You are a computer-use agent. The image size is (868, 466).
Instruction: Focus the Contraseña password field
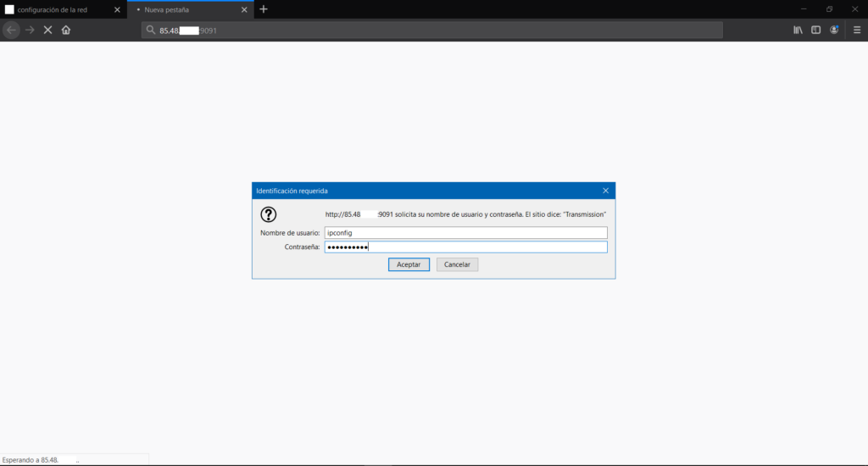tap(465, 247)
